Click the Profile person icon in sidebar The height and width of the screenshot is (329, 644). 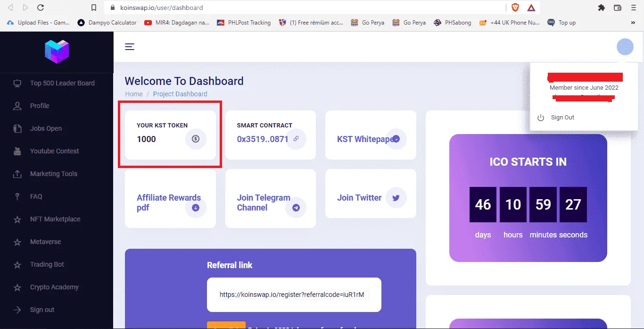click(x=17, y=106)
